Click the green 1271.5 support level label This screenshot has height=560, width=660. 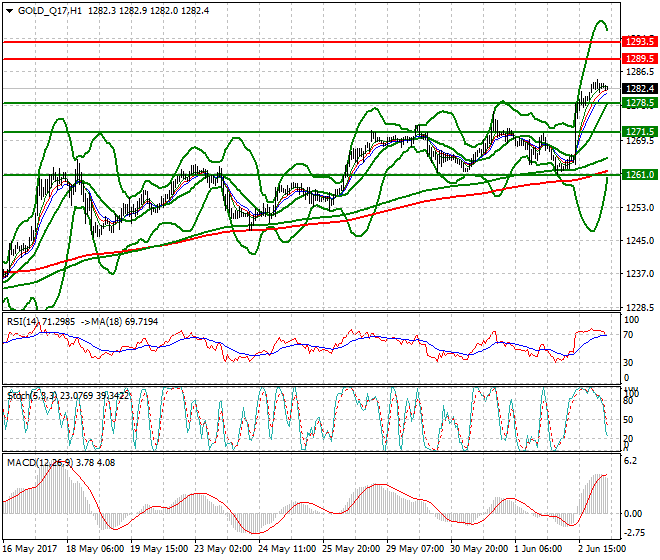tap(640, 132)
